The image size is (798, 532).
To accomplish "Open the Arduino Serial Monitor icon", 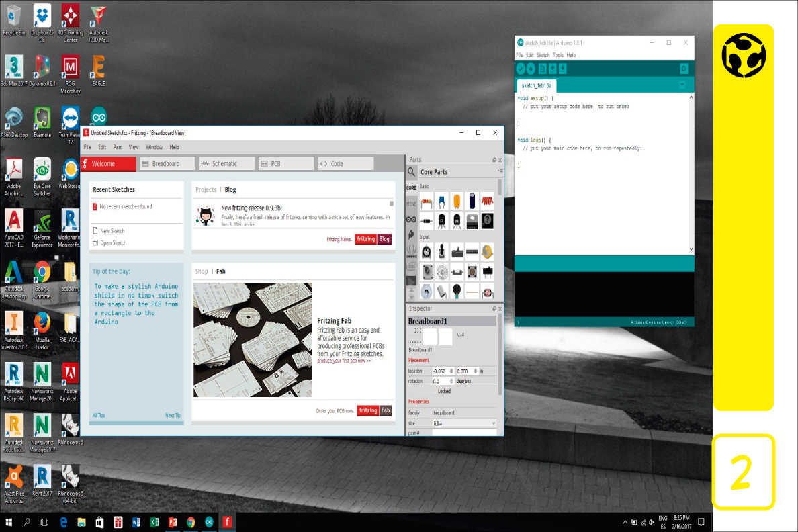I will (684, 69).
